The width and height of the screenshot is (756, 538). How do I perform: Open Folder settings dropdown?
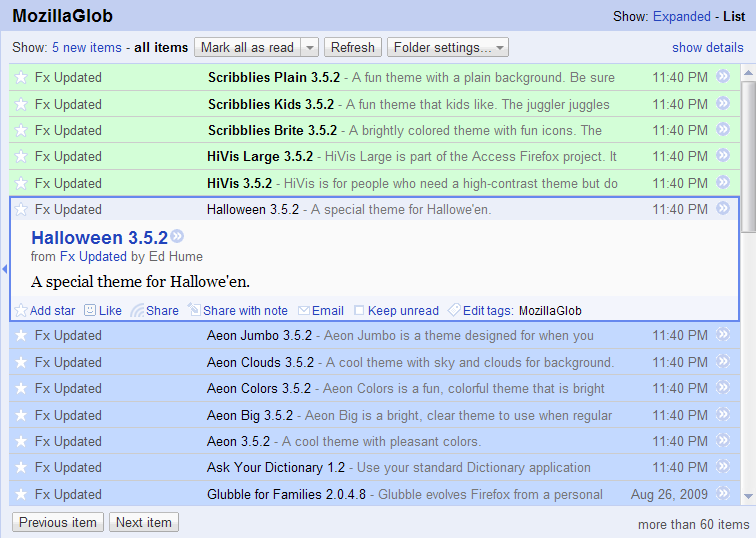[x=448, y=47]
